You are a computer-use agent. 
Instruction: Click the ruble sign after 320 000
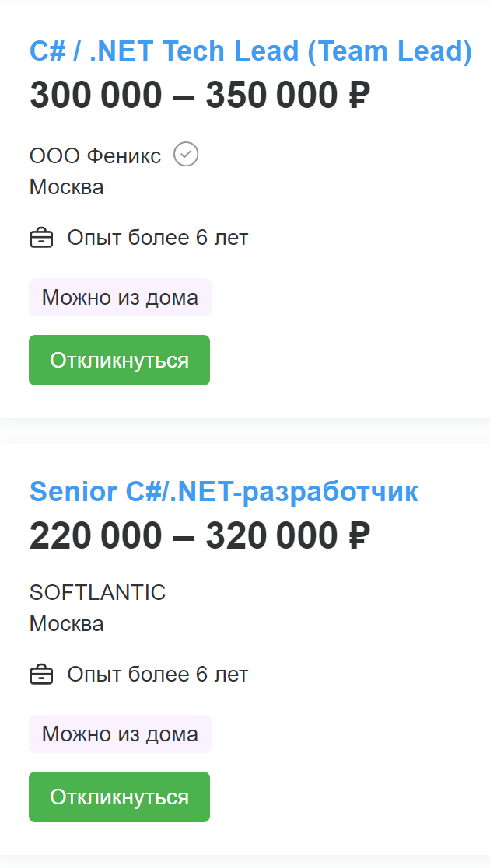355,536
